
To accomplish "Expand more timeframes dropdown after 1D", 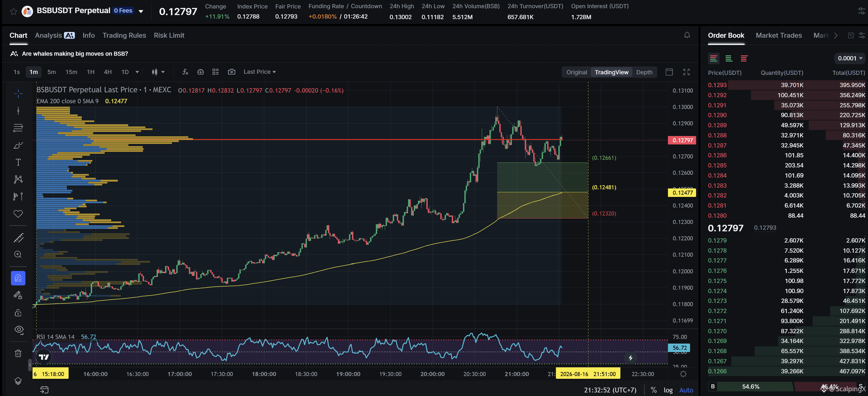I will pyautogui.click(x=137, y=72).
